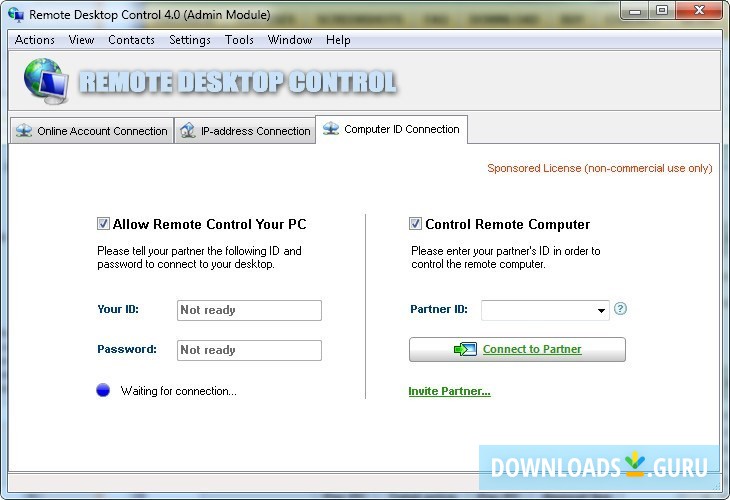Select the Computer ID Connection tab
Image resolution: width=730 pixels, height=500 pixels.
[x=392, y=129]
